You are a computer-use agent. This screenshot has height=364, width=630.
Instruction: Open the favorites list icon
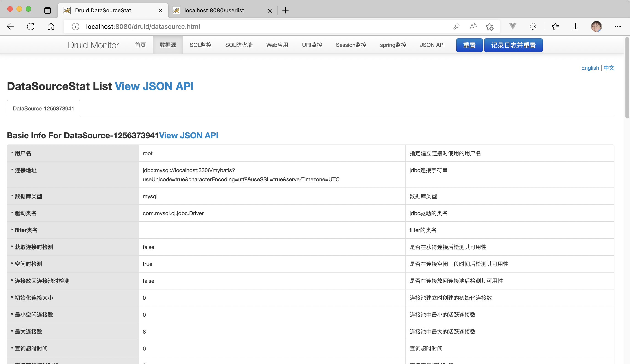(x=555, y=27)
